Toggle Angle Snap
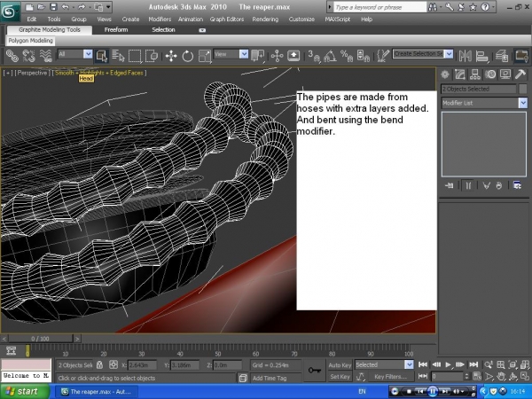 click(330, 56)
